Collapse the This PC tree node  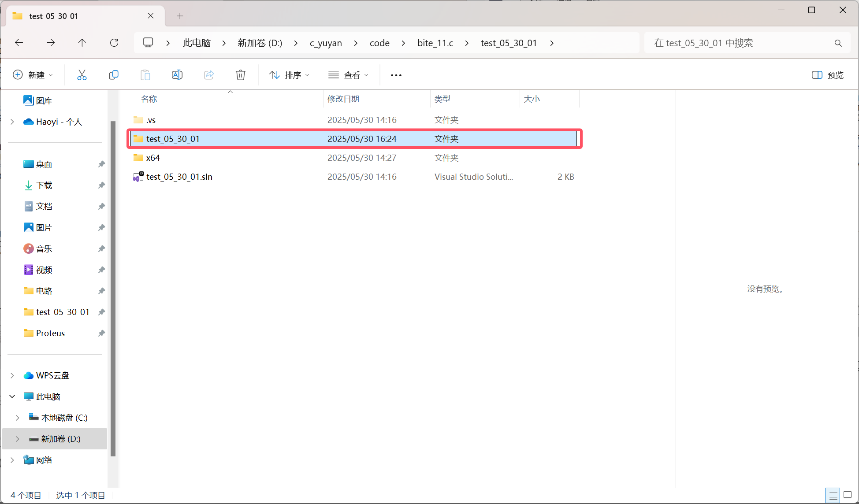[x=12, y=397]
